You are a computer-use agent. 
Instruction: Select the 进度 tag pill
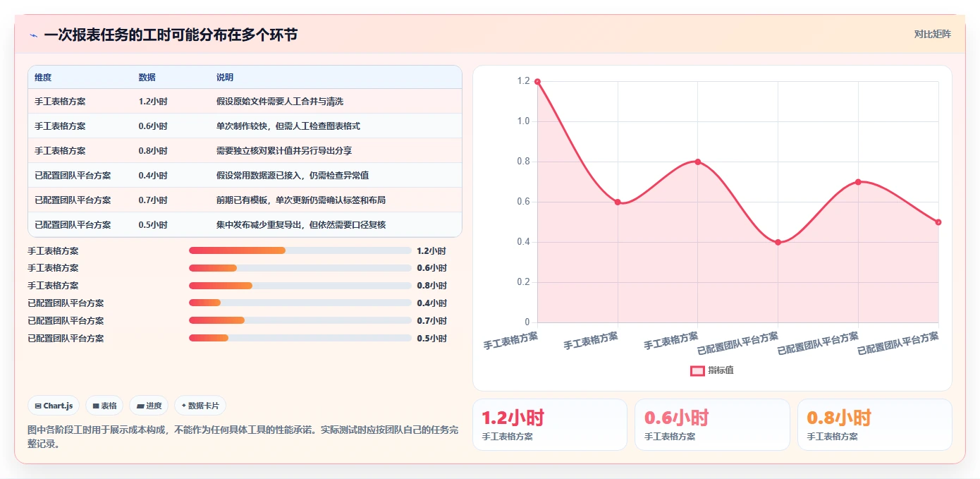pos(149,406)
